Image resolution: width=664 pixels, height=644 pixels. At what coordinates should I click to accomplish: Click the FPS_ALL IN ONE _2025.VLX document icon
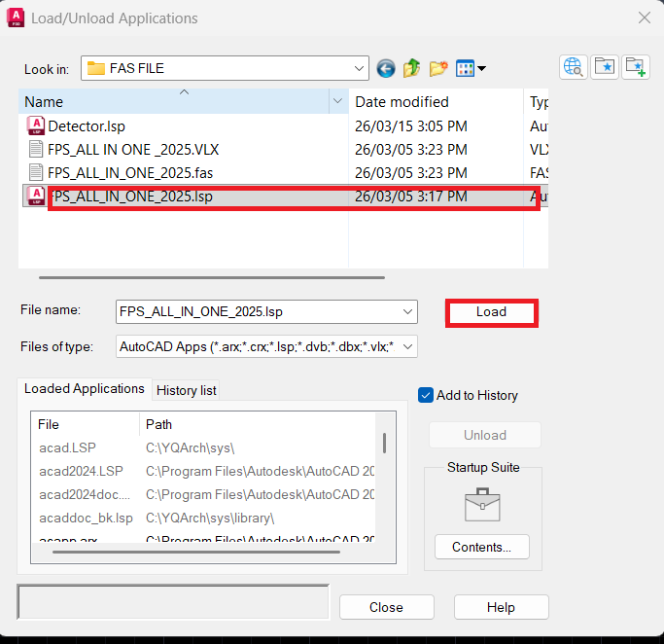coord(36,149)
